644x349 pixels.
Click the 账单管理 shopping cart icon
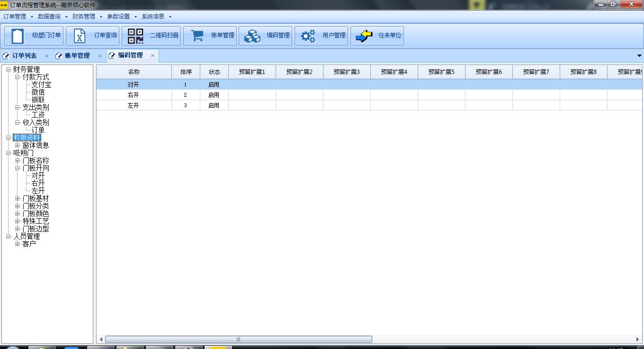[x=197, y=36]
